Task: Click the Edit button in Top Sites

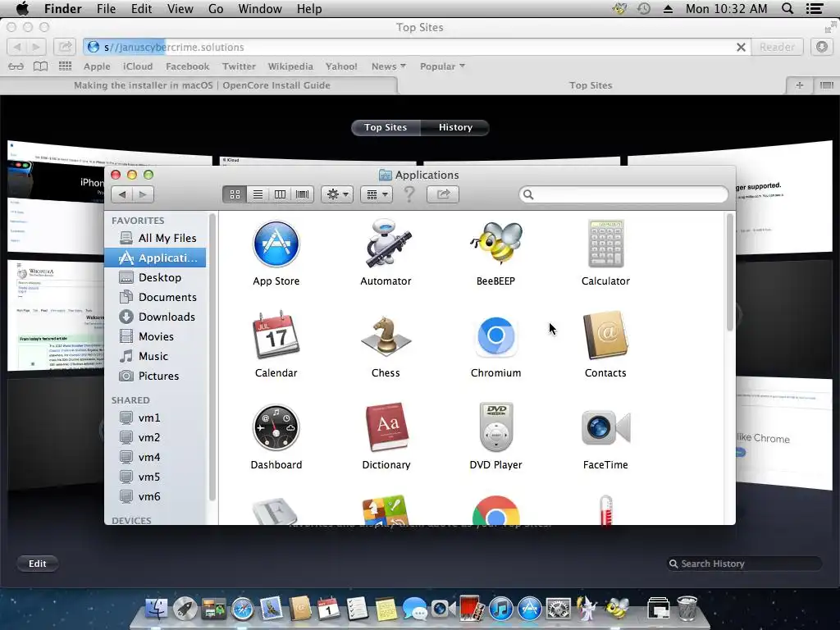Action: tap(38, 564)
